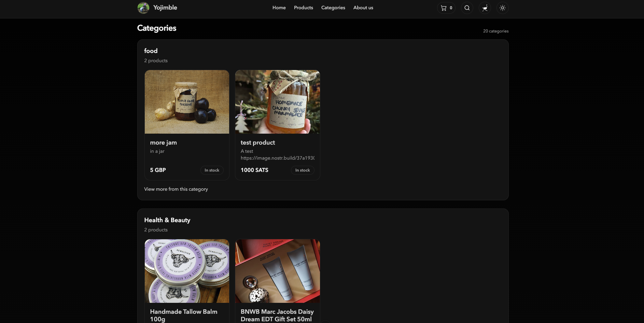Open the test product marmalade image
Screen dimensions: 644x323
click(x=278, y=102)
